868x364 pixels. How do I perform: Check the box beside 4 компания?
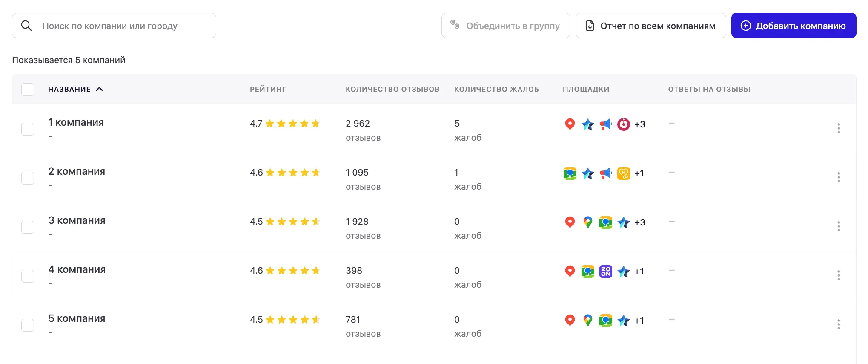point(28,276)
